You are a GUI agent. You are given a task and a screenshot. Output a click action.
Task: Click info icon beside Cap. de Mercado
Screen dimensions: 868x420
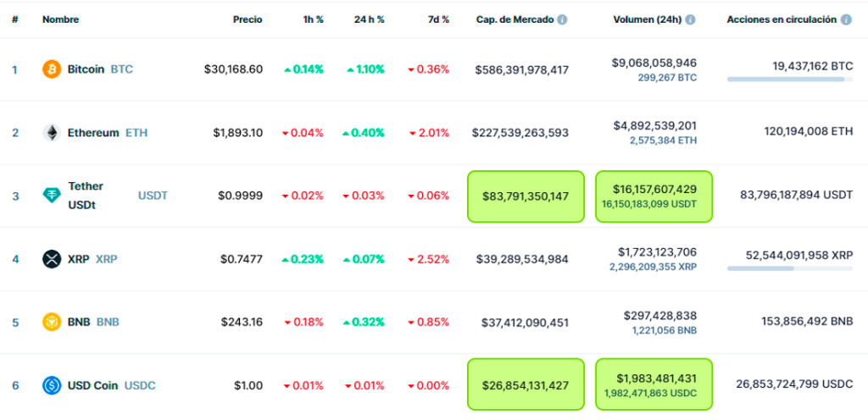pyautogui.click(x=562, y=19)
